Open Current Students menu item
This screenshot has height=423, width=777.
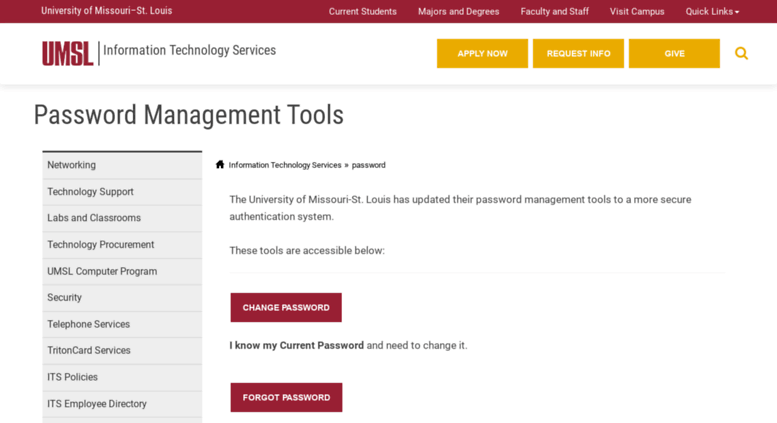point(363,11)
